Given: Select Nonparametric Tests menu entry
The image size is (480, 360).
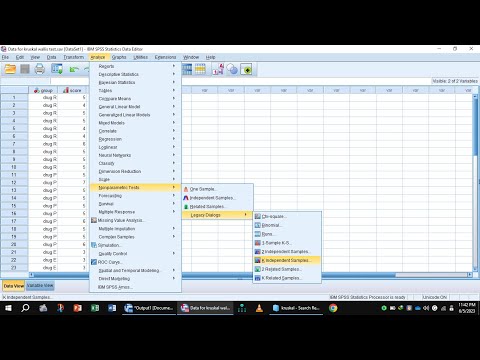Looking at the screenshot, I should pos(135,187).
